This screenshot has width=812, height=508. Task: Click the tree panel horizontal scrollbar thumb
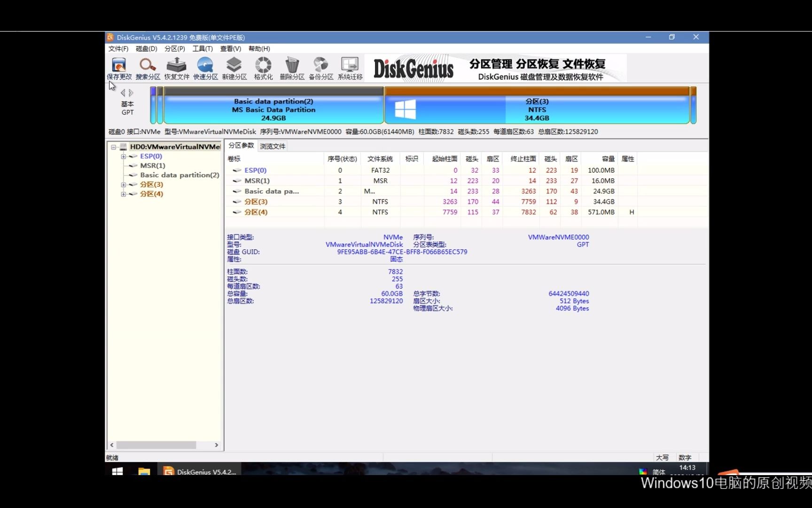click(x=156, y=445)
